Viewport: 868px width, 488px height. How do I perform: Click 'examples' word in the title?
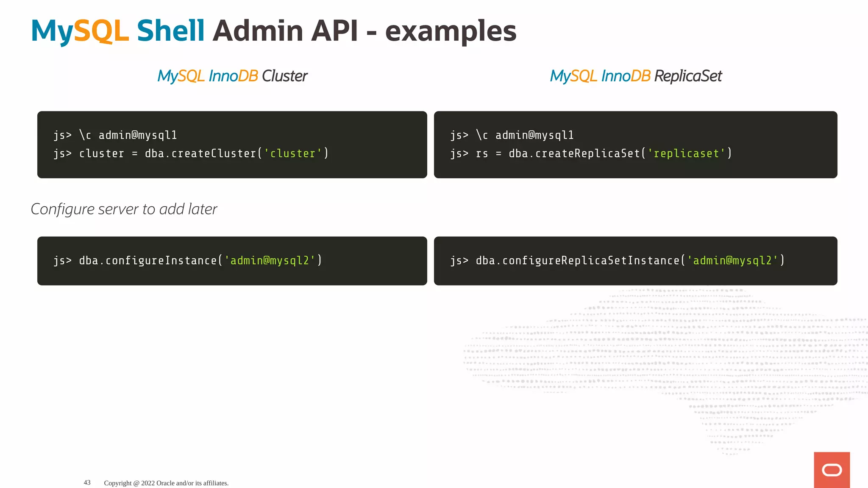tap(451, 31)
